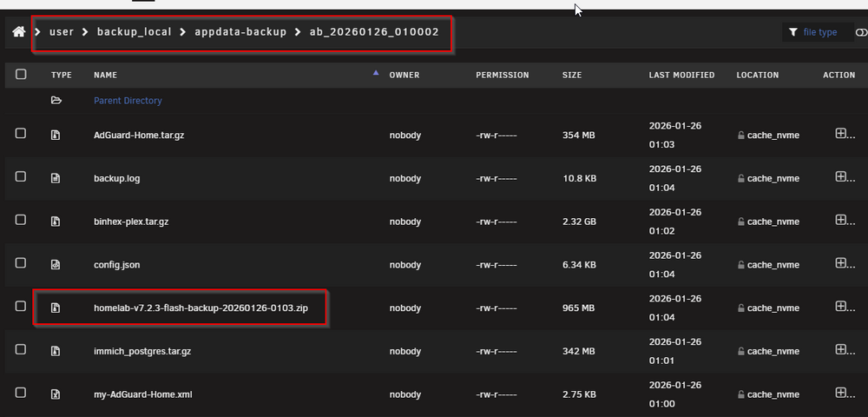This screenshot has height=417, width=868.
Task: Select checkbox for binhex-plex.tar.gz
Action: (x=21, y=220)
